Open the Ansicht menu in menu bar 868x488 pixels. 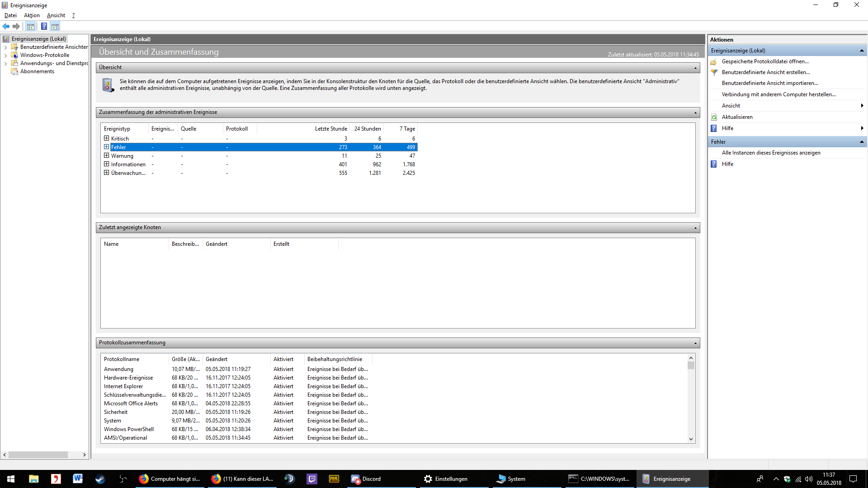click(56, 15)
